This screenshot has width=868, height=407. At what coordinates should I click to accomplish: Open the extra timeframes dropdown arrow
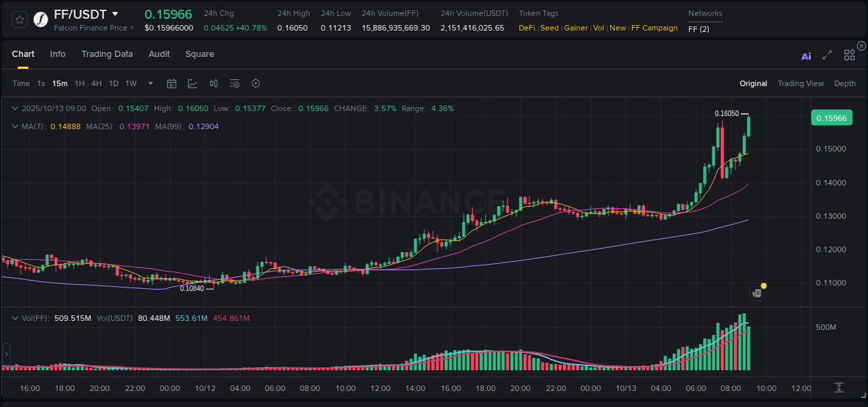pos(150,83)
